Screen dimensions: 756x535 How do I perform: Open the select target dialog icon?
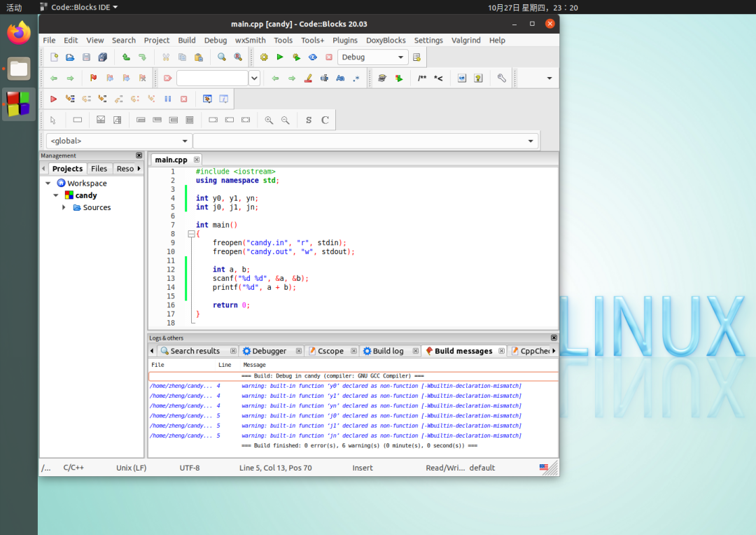click(x=417, y=57)
